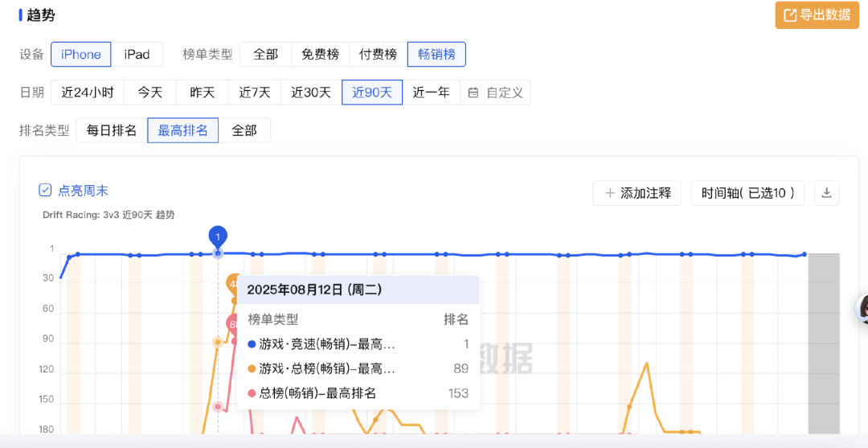
Task: Select 最高排名 ranking type
Action: 182,130
